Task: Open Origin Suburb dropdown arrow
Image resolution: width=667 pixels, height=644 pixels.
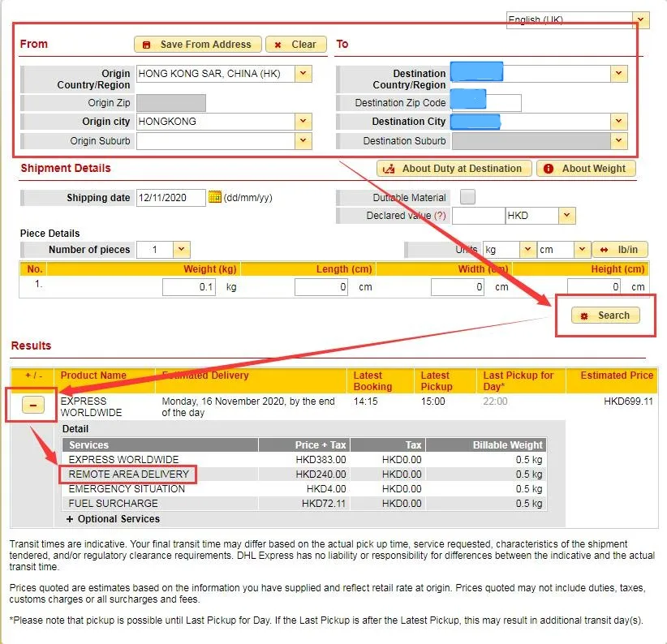Action: 303,140
